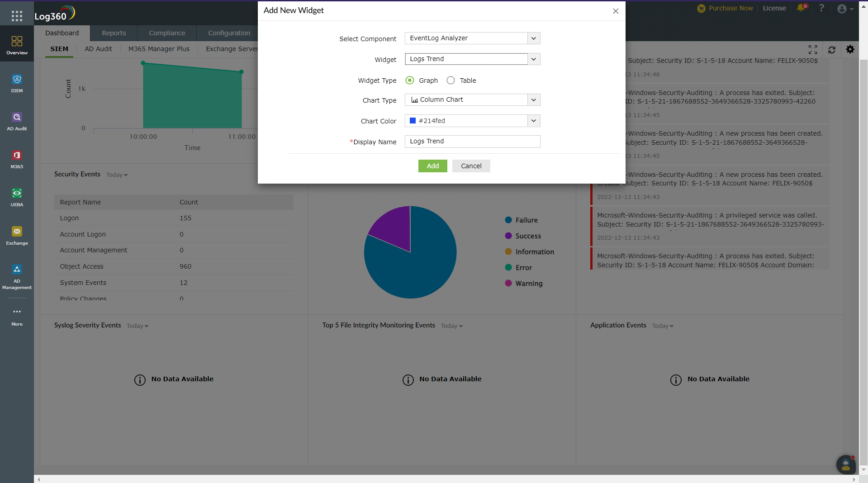Click the Warning legend color dot
This screenshot has height=483, width=868.
tap(508, 284)
